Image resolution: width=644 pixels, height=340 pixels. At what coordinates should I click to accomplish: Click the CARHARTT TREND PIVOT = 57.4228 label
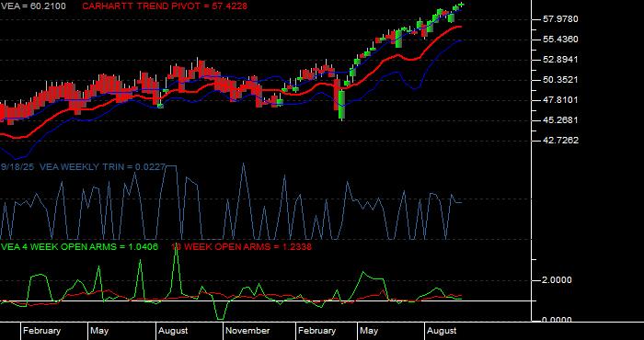point(165,6)
